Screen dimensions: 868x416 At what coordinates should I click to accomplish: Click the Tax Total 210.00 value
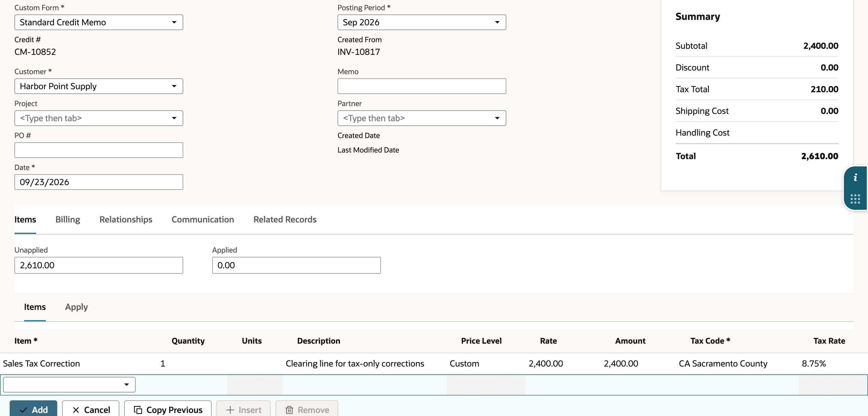coord(824,89)
